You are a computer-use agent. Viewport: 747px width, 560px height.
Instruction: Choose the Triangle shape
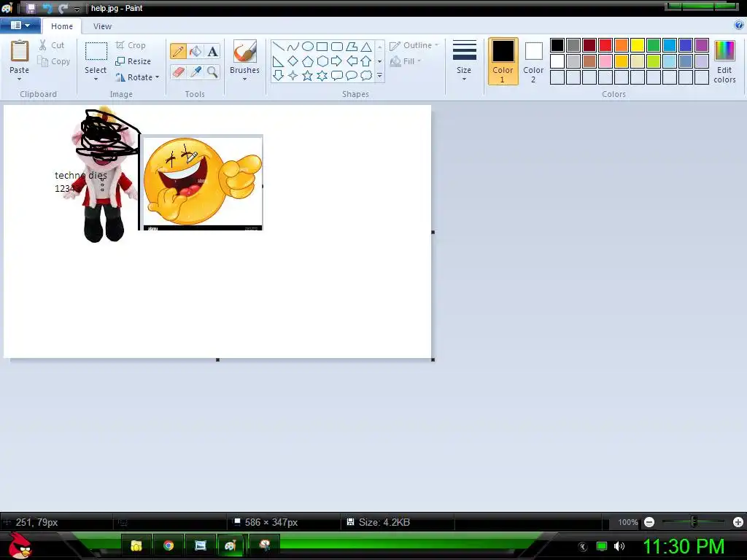366,46
